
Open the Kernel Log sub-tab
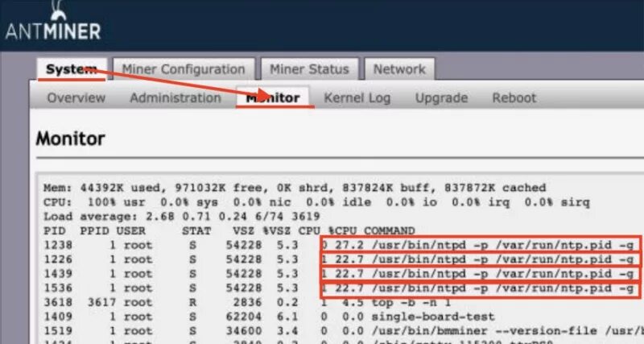[x=357, y=97]
